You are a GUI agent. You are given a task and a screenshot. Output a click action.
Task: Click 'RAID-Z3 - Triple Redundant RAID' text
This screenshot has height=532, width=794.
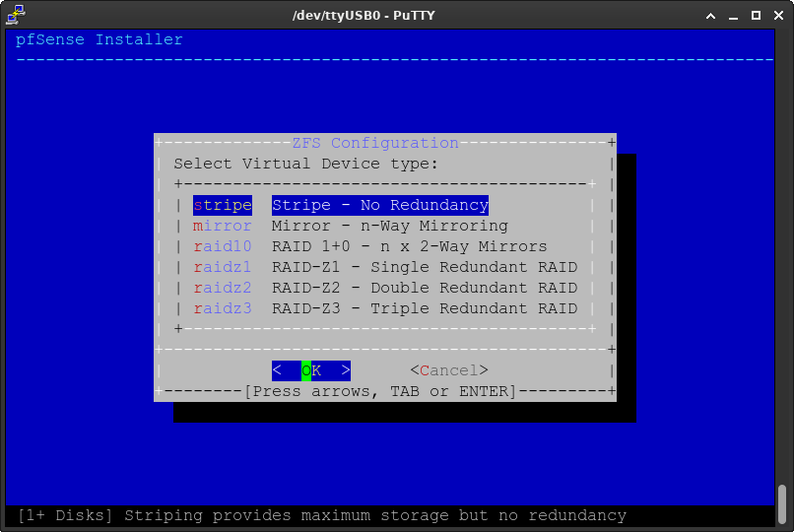tap(425, 308)
